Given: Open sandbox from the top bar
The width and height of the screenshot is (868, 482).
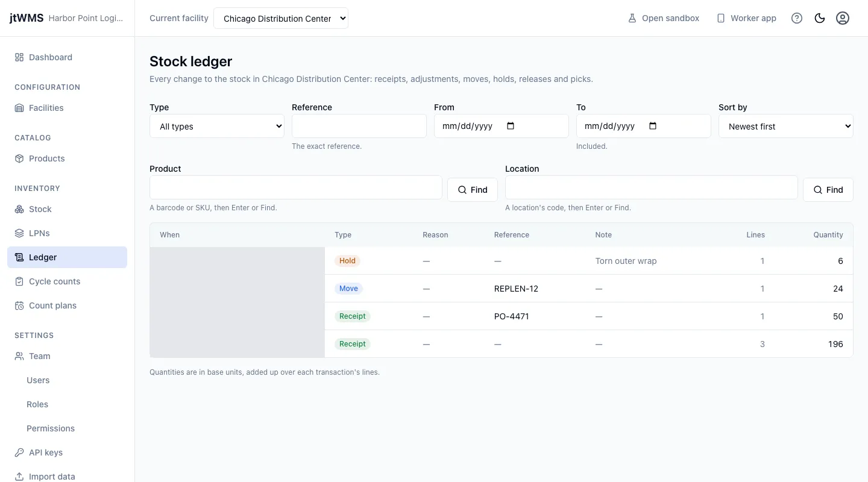Looking at the screenshot, I should click(x=663, y=18).
